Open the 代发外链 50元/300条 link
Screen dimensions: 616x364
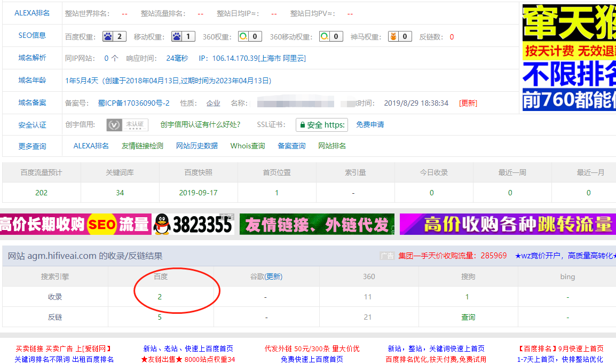(x=312, y=349)
